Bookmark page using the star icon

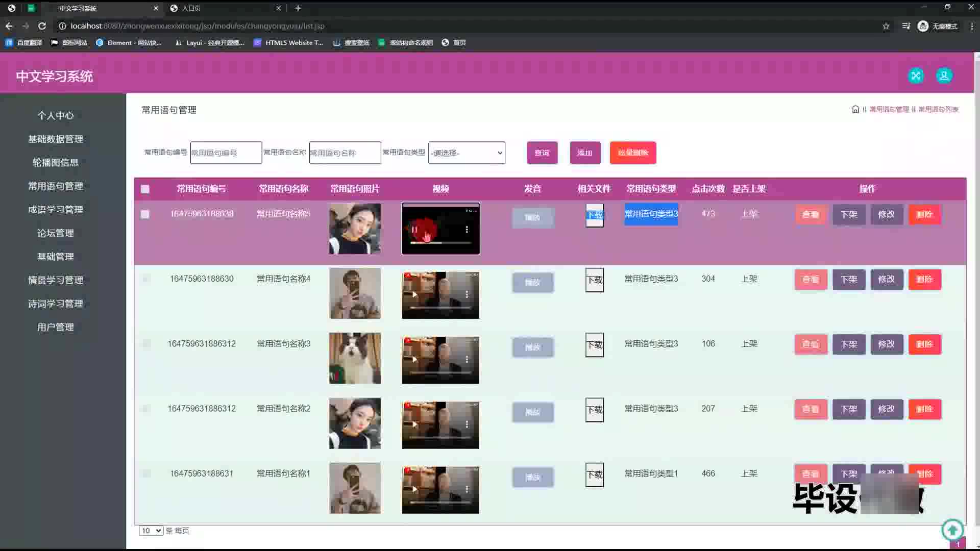886,26
